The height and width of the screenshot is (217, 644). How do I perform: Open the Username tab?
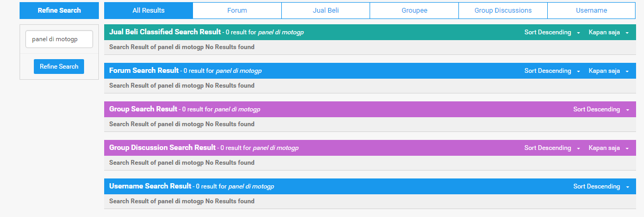[591, 11]
